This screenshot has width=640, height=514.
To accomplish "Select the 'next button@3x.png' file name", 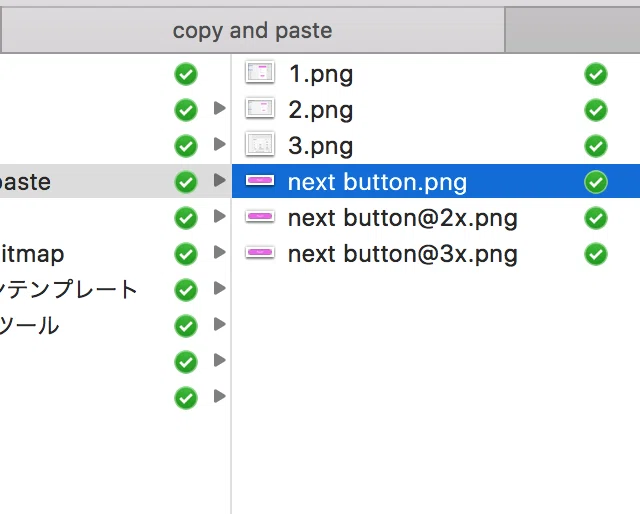I will click(402, 254).
